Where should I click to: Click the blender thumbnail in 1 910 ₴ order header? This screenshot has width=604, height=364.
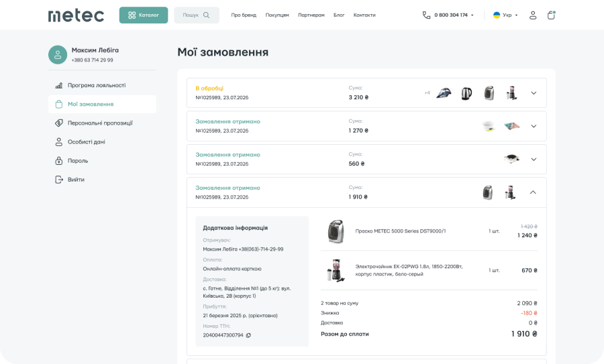tap(511, 192)
